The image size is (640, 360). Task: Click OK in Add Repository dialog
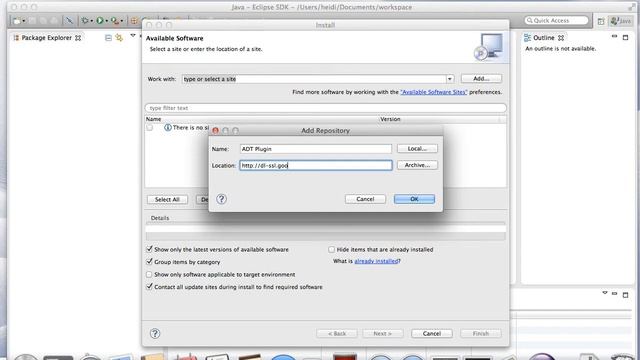[x=414, y=199]
